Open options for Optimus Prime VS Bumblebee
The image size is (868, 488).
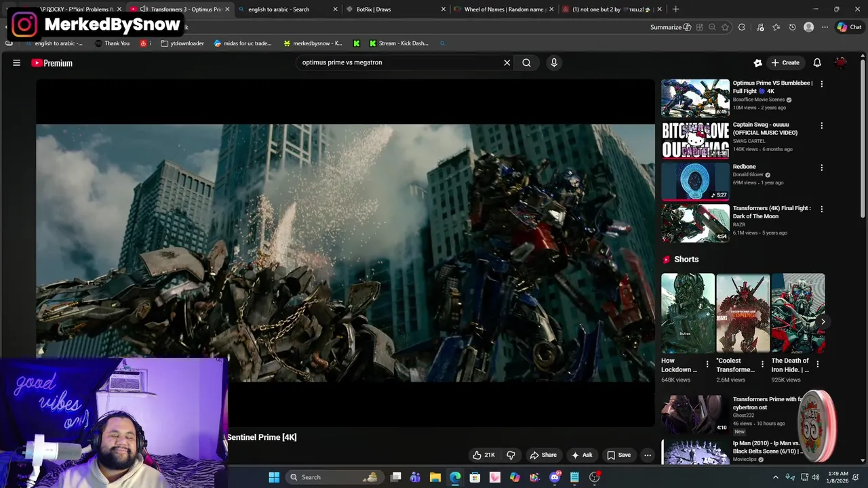[x=821, y=84]
